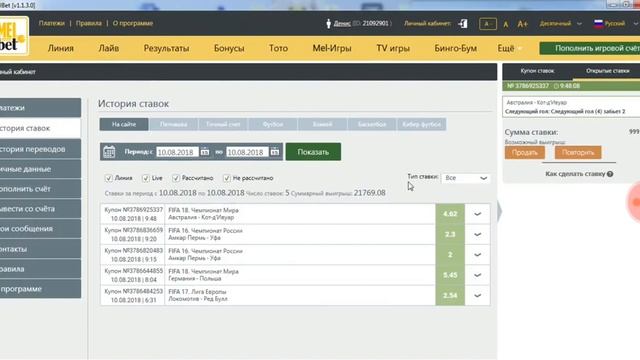Click the Russian flag language icon
Screen dimensions: 640x360
598,23
